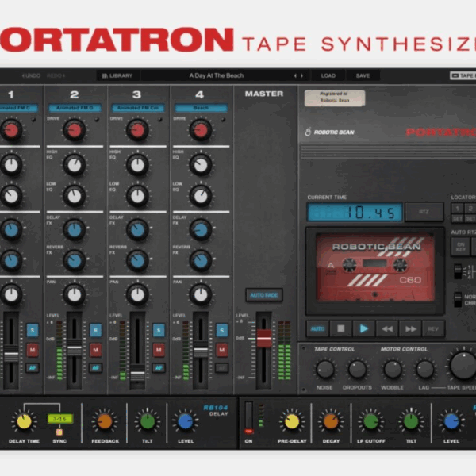The width and height of the screenshot is (476, 476).
Task: Open the 'A Day At The Beach' preset selector
Action: point(216,75)
